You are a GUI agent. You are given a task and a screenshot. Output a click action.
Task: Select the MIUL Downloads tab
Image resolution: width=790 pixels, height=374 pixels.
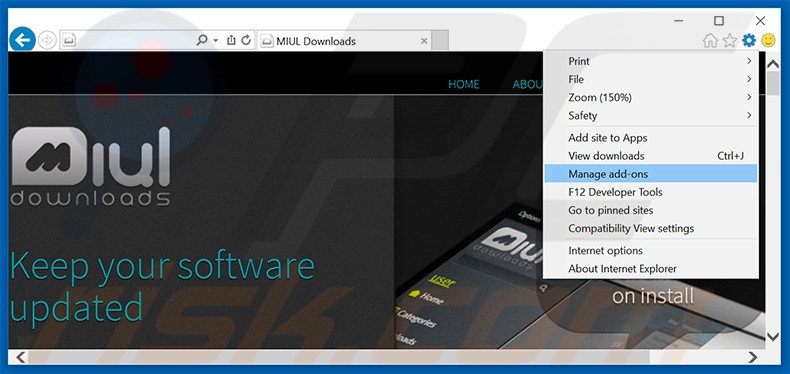click(x=345, y=41)
